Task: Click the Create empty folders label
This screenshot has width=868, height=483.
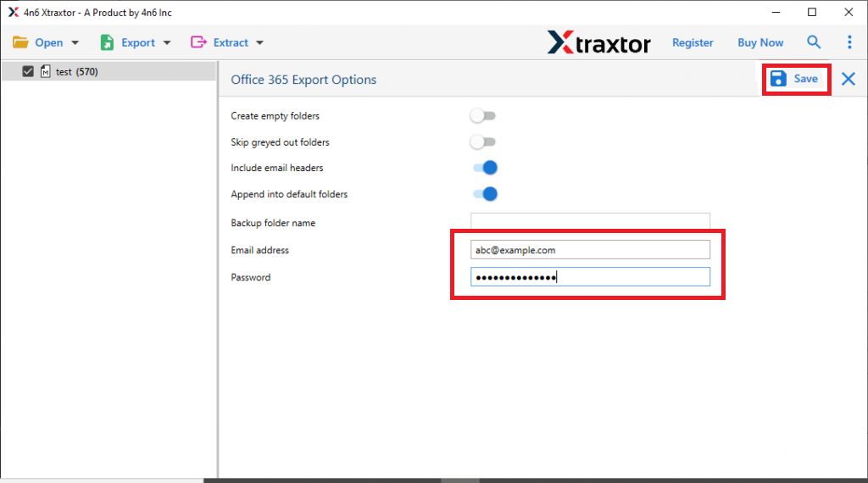Action: 275,115
